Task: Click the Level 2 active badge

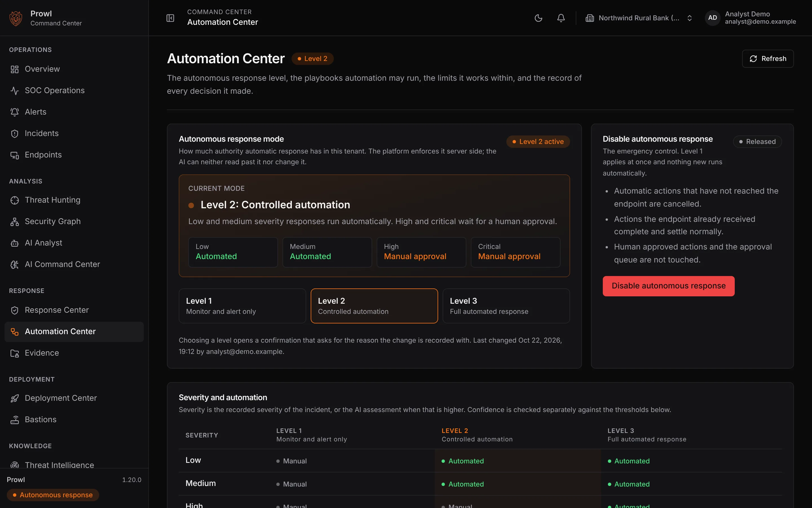Action: pyautogui.click(x=538, y=142)
